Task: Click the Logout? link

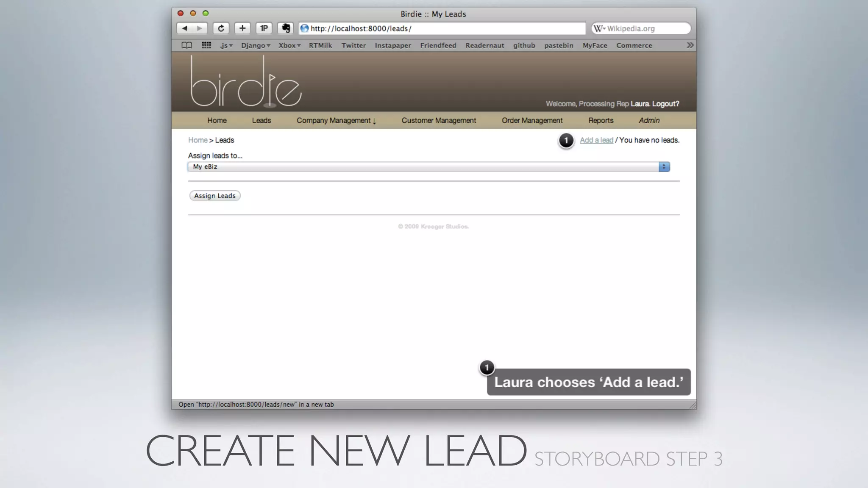Action: 665,104
